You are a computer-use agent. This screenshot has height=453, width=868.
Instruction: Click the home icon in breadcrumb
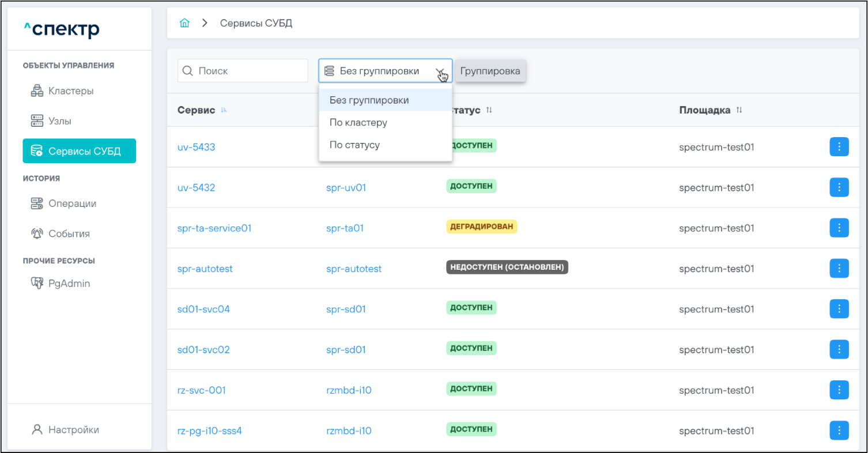click(184, 24)
